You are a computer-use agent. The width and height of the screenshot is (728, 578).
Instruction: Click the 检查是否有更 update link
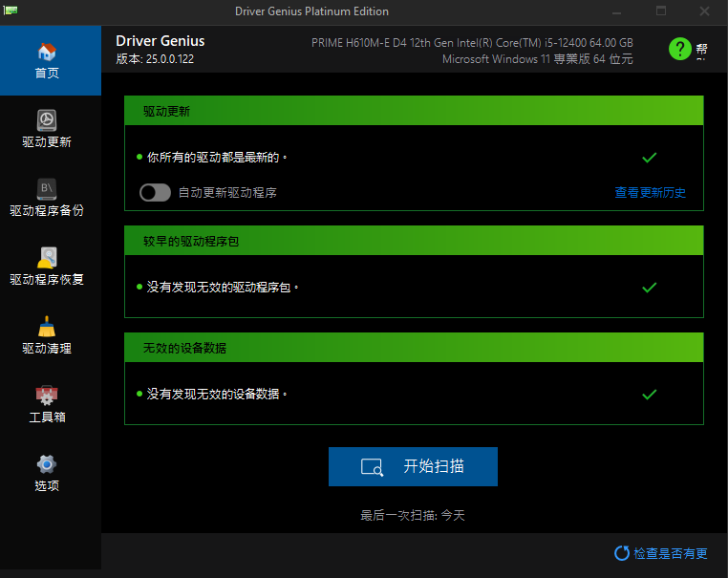[671, 553]
